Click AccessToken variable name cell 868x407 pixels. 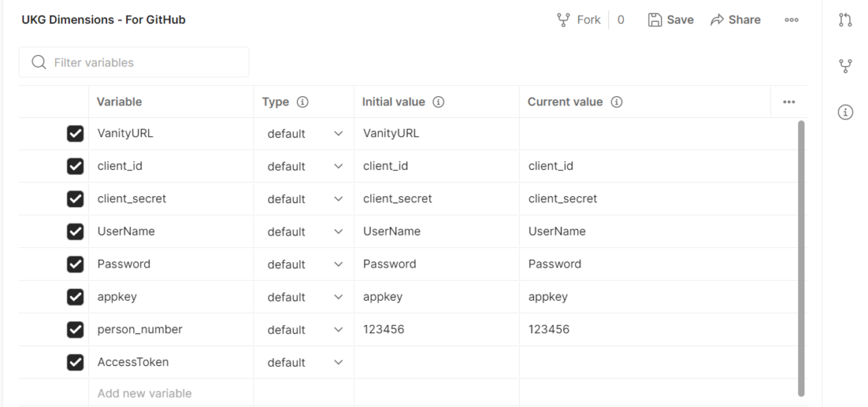click(171, 362)
